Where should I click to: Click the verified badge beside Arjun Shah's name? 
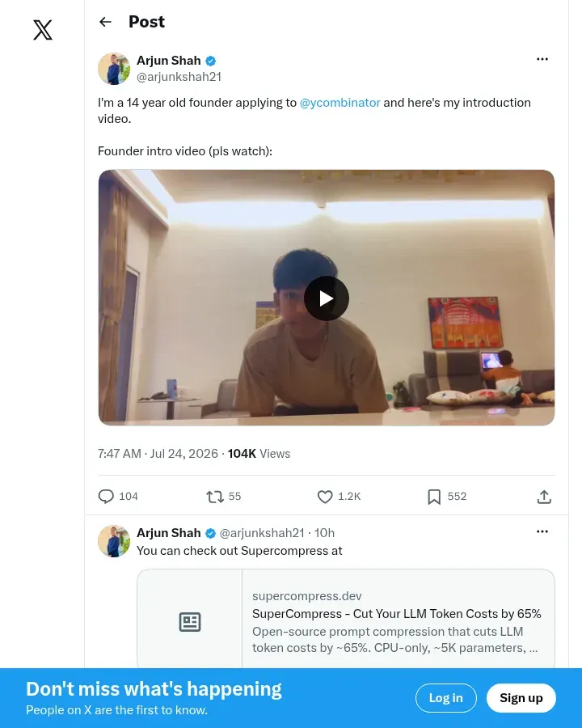tap(210, 61)
